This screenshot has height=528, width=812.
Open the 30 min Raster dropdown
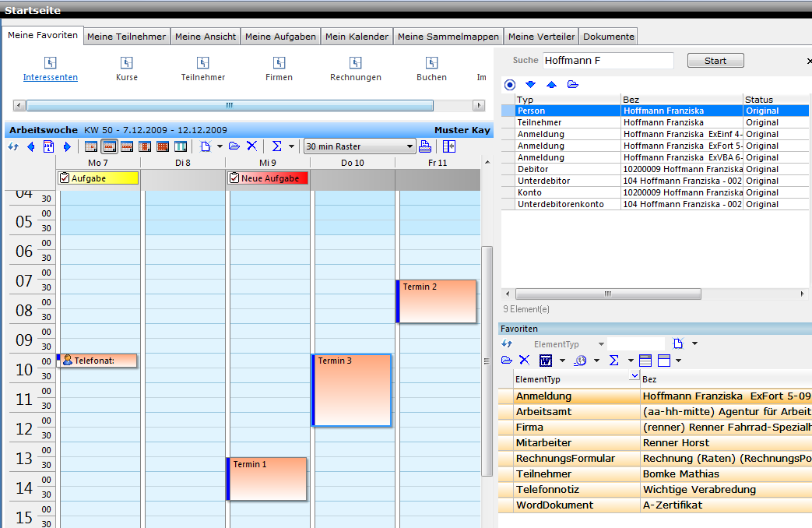tap(410, 146)
